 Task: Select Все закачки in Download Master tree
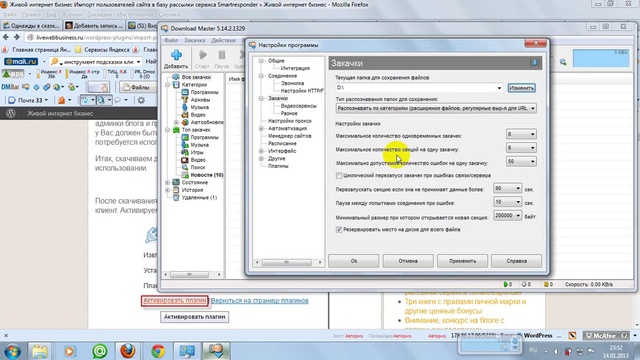point(196,77)
